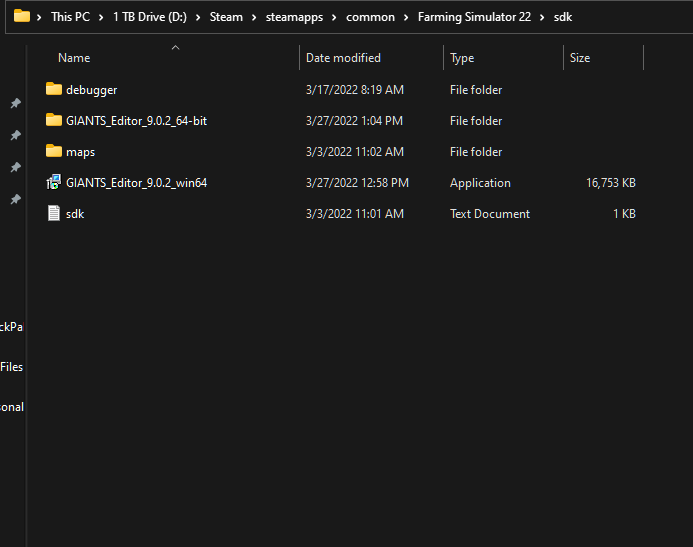Select the GIANTS_Editor_9.0.2_64-bit folder name
Viewport: 693px width, 547px height.
136,121
